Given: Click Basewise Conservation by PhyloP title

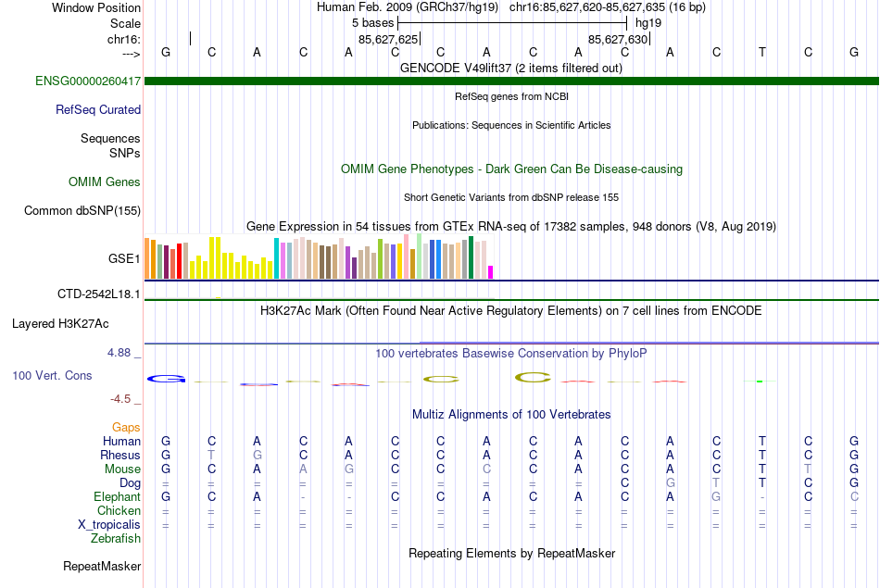Looking at the screenshot, I should tap(510, 354).
